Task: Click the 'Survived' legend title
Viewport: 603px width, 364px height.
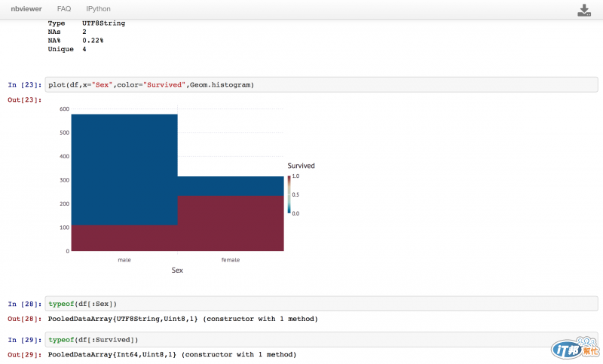Action: [301, 166]
